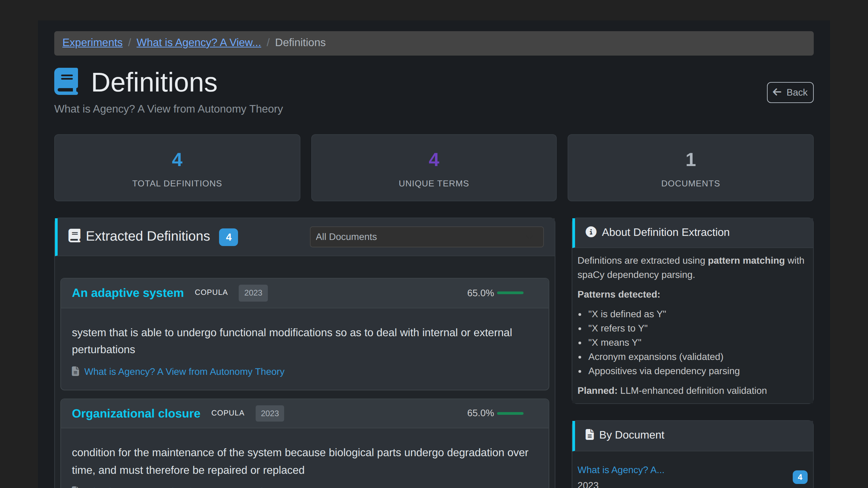Click the By Document count badge 4
Viewport: 868px width, 488px height.
(x=800, y=477)
